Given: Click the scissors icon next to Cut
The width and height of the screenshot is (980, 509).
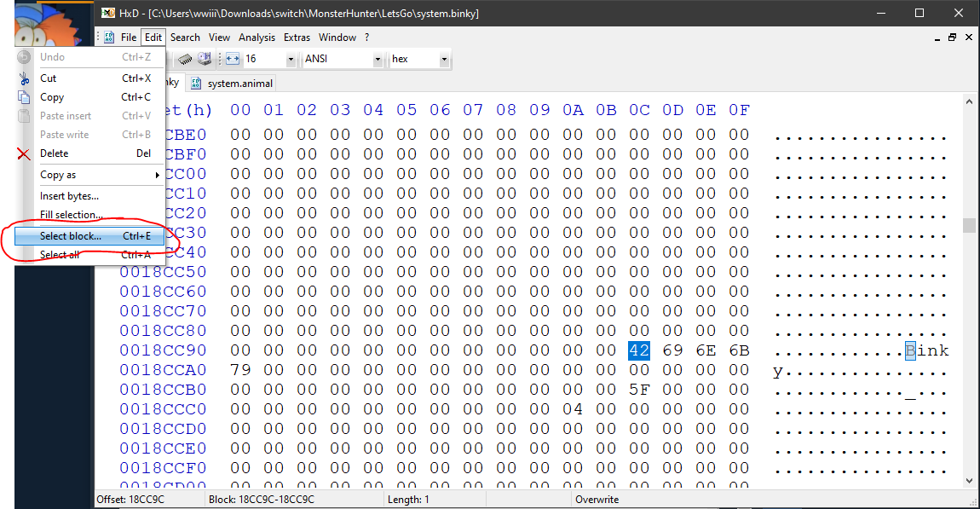Looking at the screenshot, I should tap(24, 78).
